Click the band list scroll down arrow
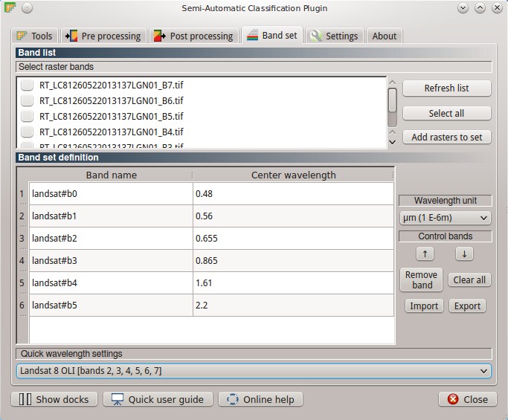 pos(392,142)
